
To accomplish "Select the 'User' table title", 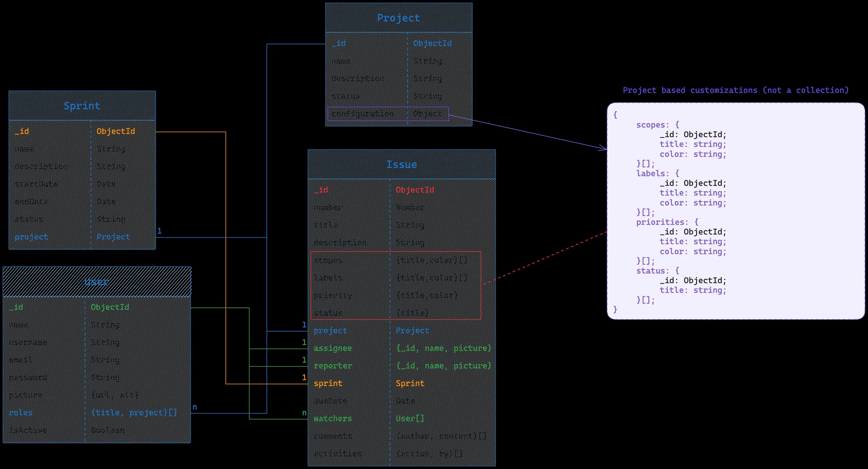I will point(97,282).
